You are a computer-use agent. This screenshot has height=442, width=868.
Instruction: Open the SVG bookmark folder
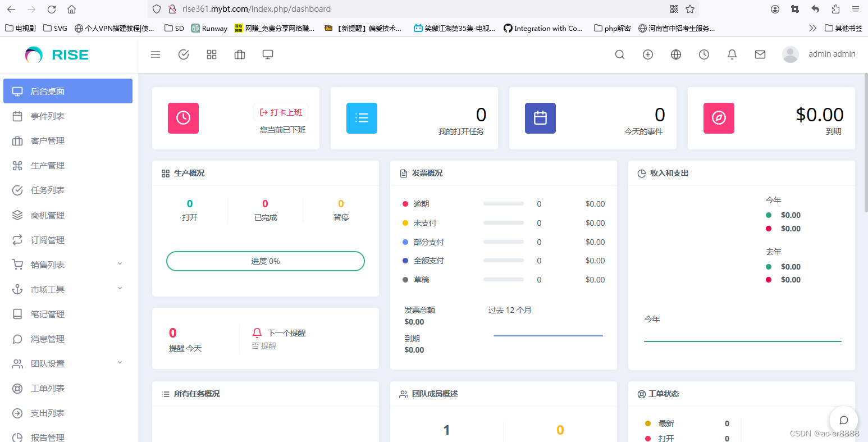pyautogui.click(x=55, y=28)
